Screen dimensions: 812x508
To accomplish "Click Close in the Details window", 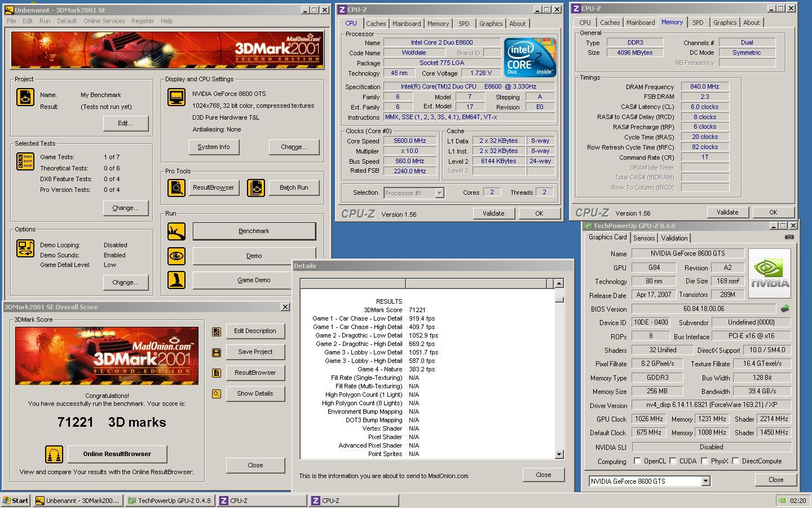I will pos(544,475).
